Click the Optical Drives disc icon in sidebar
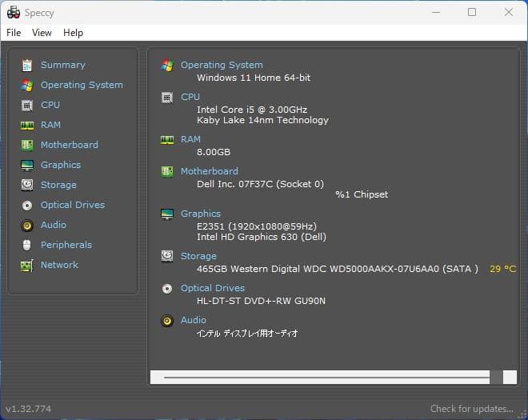The height and width of the screenshot is (420, 528). [x=27, y=205]
